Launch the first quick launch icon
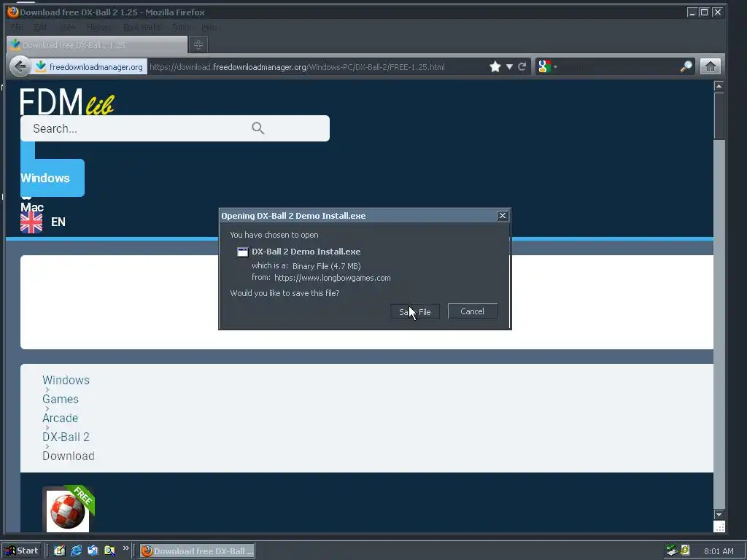The height and width of the screenshot is (560, 747). point(59,551)
